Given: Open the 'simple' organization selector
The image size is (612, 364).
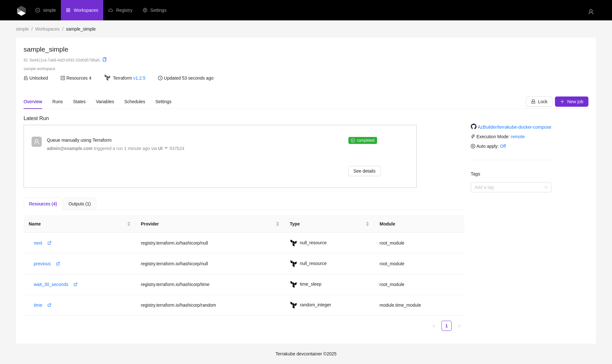Looking at the screenshot, I should pyautogui.click(x=46, y=10).
